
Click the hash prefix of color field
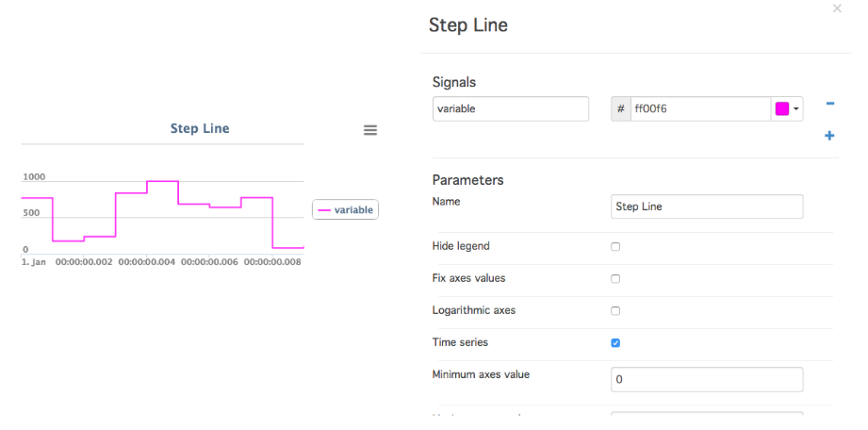[x=620, y=109]
